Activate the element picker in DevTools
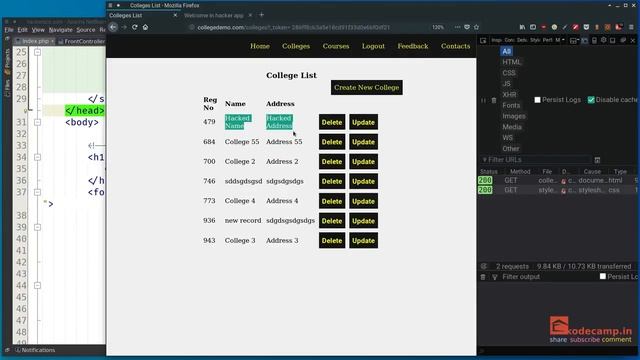The width and height of the screenshot is (640, 360). pos(483,40)
